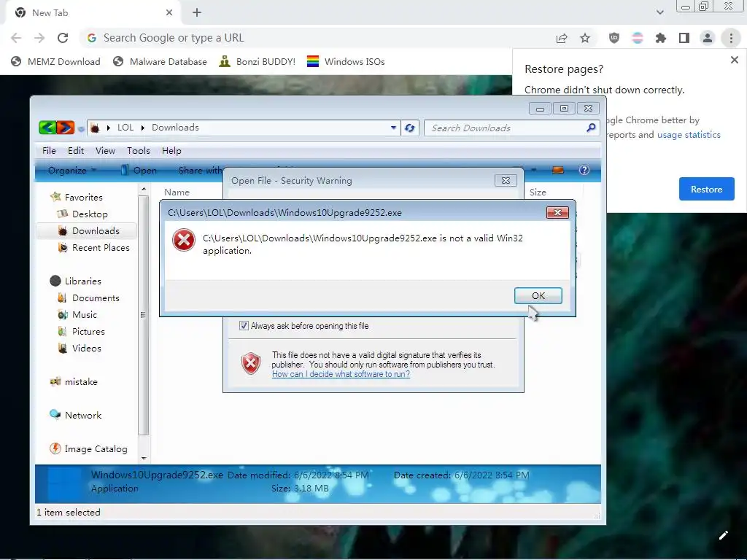Open the striped flag extension icon
747x560 pixels.
click(638, 38)
